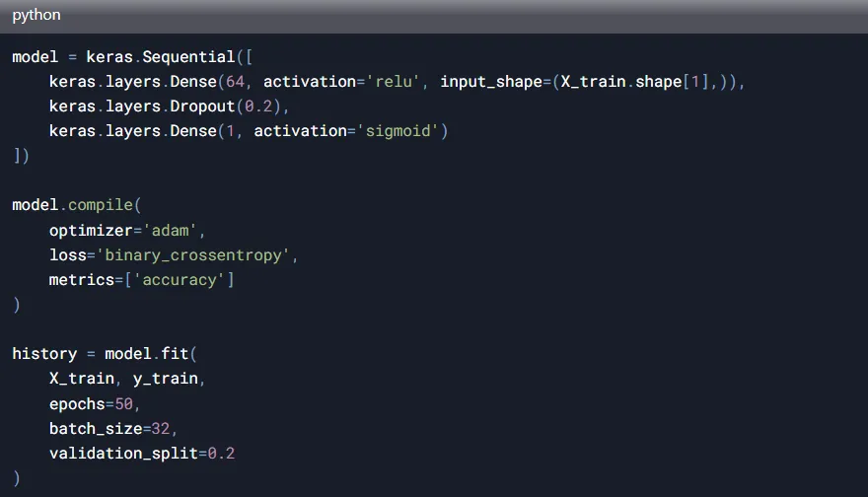Click the epochs value 50

[x=124, y=404]
